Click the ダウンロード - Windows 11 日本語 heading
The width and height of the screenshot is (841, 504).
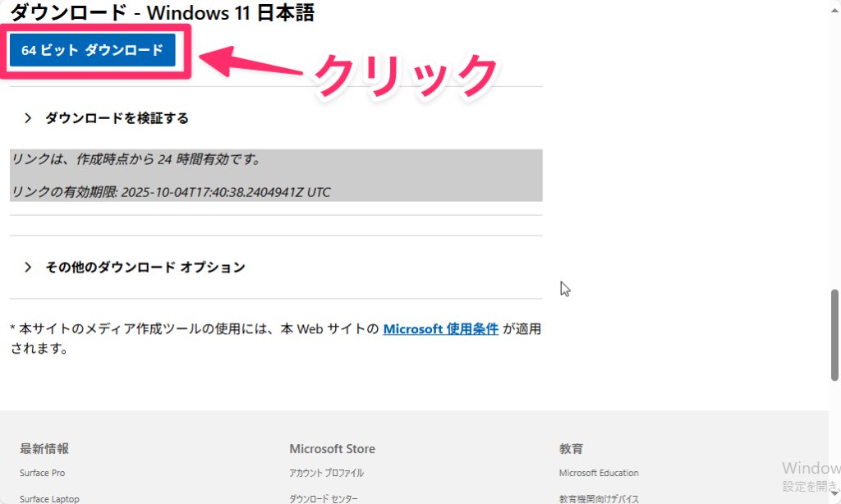pyautogui.click(x=162, y=12)
